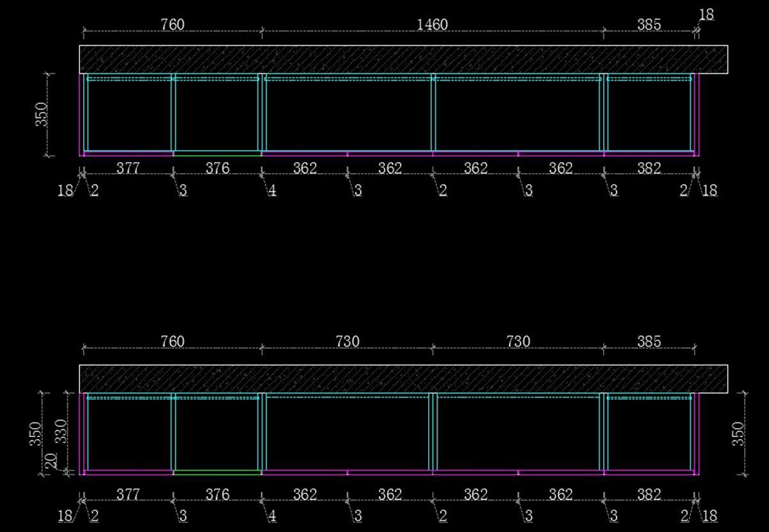769x532 pixels.
Task: Click the hatched slab of the upper drawing
Action: 404,59
